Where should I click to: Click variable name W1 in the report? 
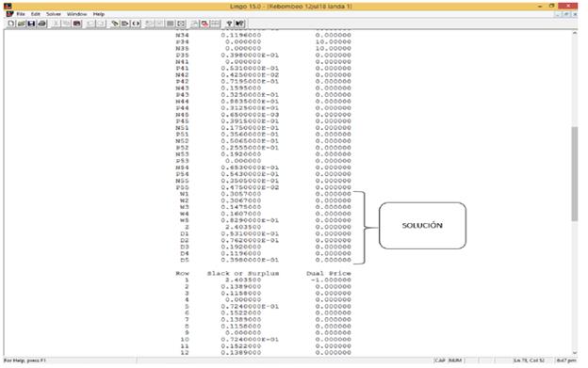[184, 194]
